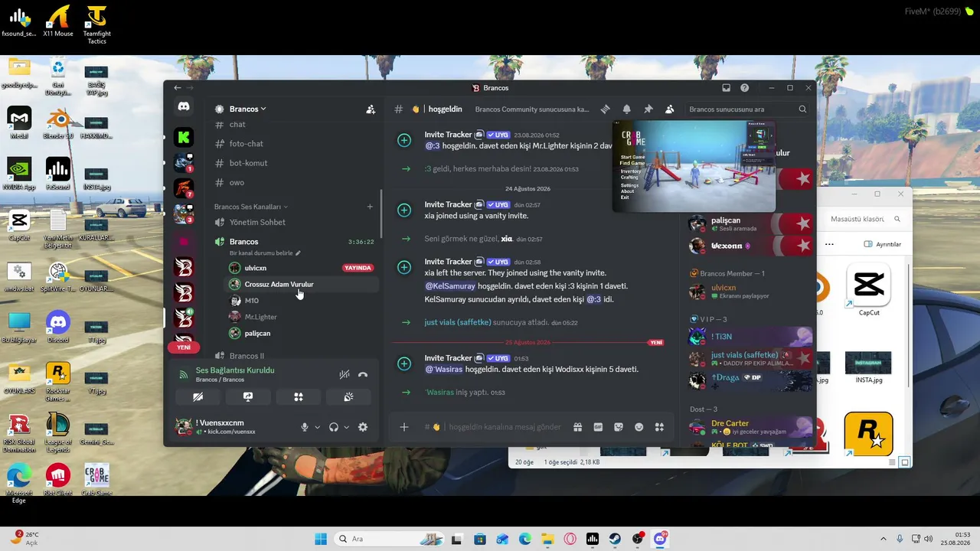
Task: Select M10 in voice channel list
Action: point(303,301)
